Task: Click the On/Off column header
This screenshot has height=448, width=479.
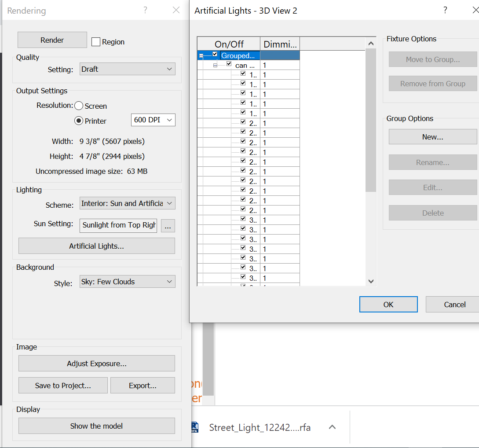Action: [x=229, y=44]
